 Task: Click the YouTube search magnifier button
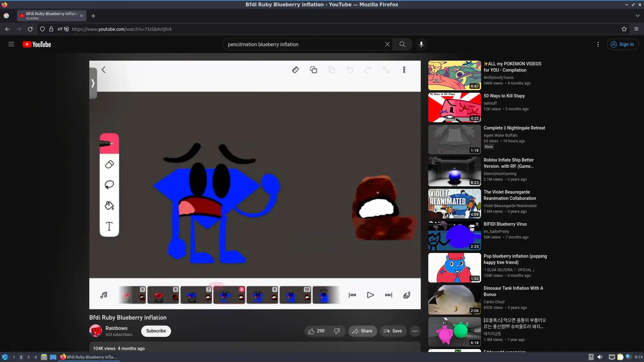coord(402,44)
